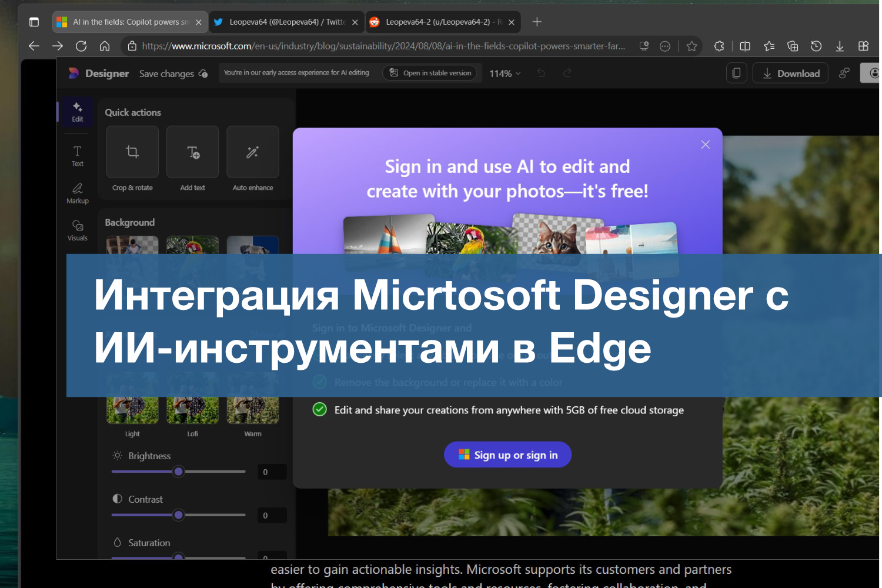Adjust the Contrast slider
The width and height of the screenshot is (882, 588).
click(179, 515)
